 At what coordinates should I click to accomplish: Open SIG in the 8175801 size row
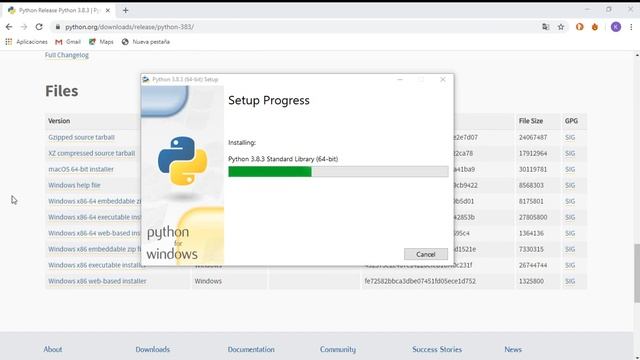click(570, 201)
